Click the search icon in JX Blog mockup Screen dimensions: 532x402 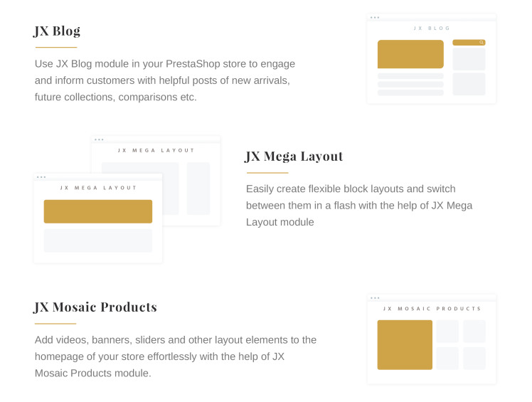pos(481,43)
